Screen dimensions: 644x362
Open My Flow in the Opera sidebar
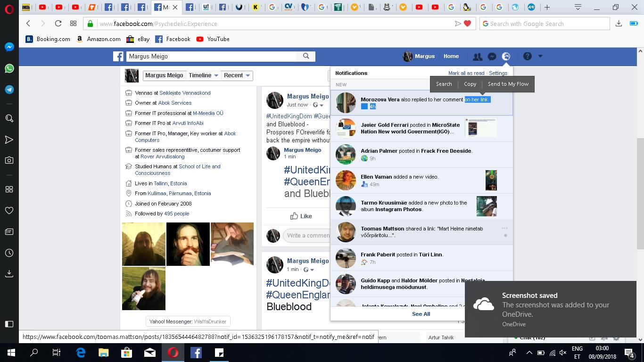(9, 140)
